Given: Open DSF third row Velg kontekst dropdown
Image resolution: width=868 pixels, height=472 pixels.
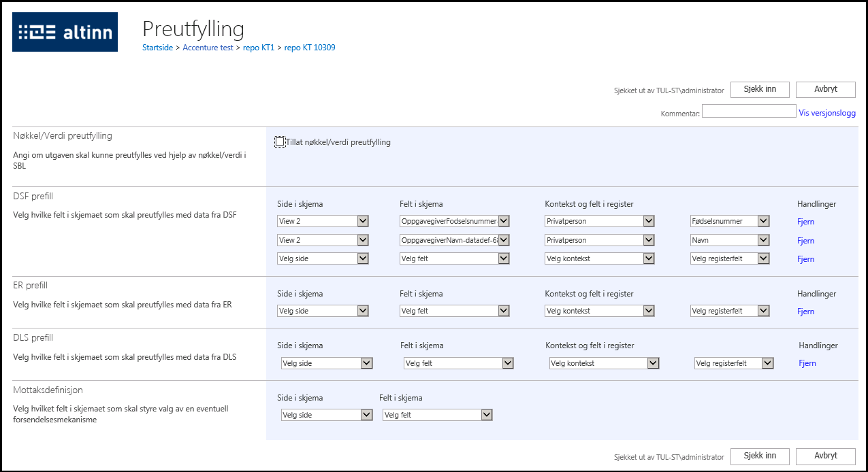Looking at the screenshot, I should (x=600, y=258).
